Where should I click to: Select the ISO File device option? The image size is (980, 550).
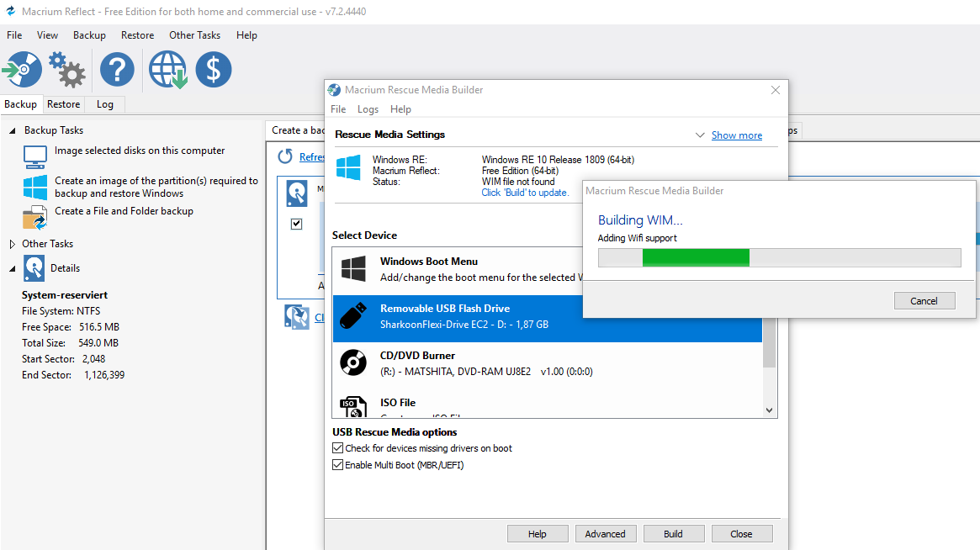[548, 404]
